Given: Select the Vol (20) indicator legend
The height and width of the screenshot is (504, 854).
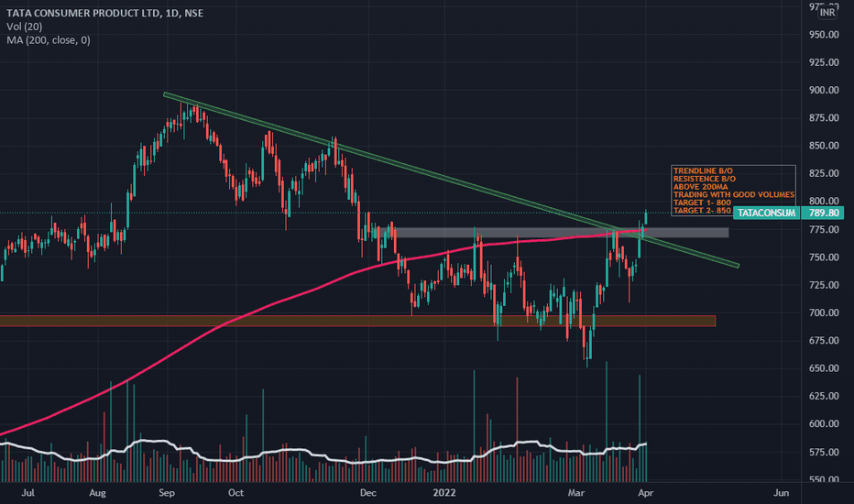Looking at the screenshot, I should pos(25,27).
